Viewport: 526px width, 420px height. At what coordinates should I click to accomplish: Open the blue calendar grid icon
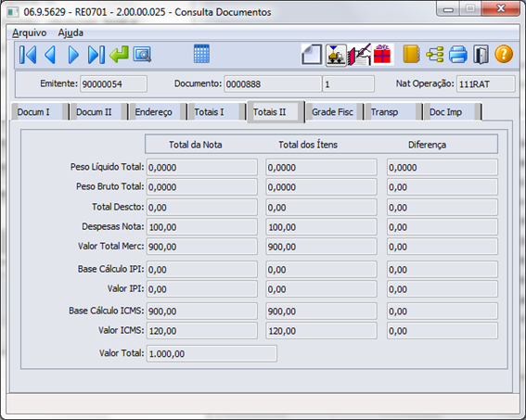201,54
